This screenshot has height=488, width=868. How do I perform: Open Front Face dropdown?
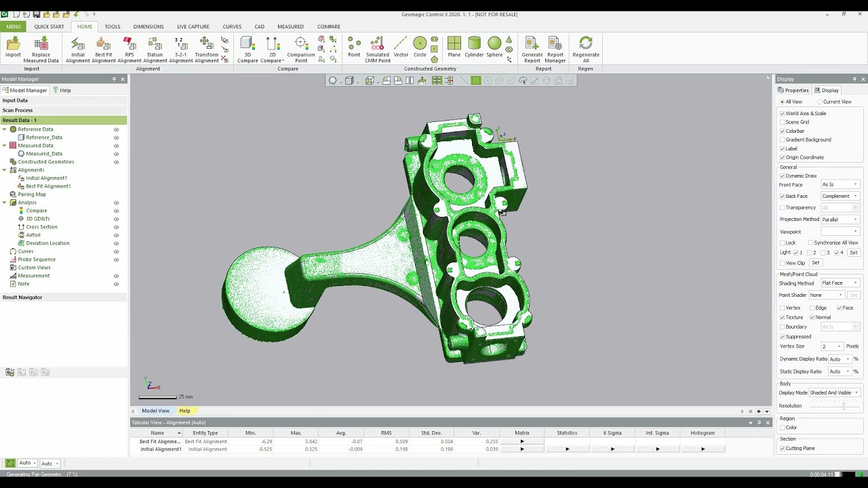tap(840, 184)
